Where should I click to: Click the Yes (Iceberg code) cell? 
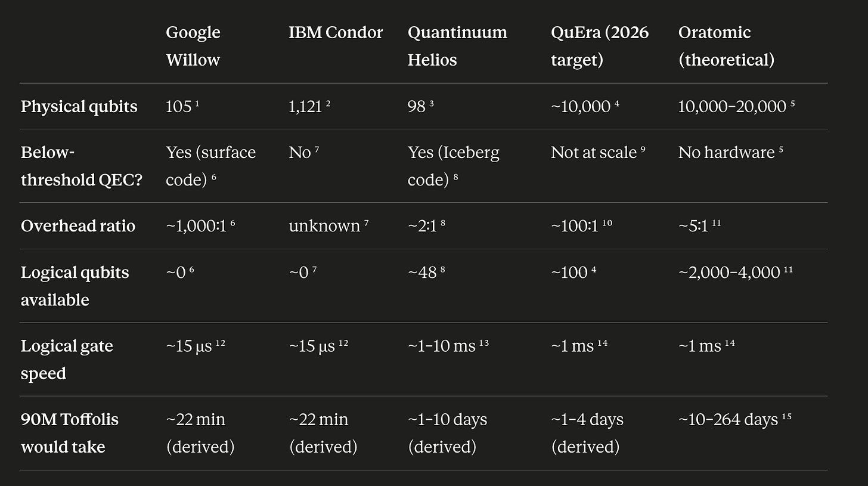454,166
